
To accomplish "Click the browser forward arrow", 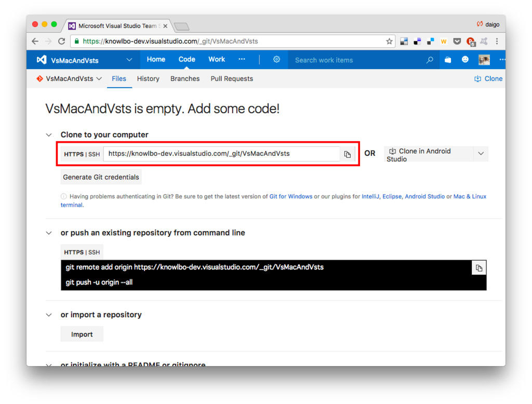I will (48, 42).
